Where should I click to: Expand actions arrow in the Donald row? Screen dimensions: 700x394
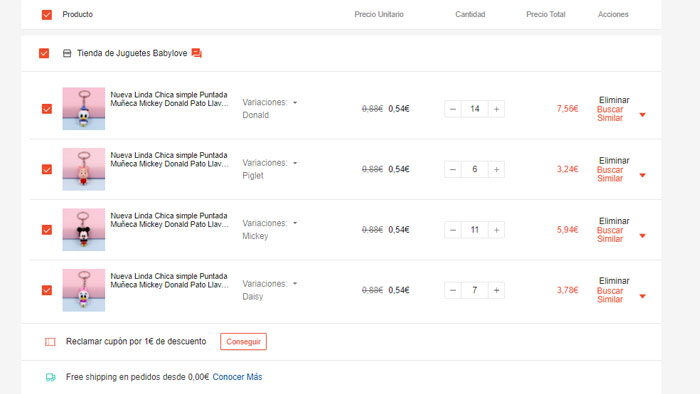pyautogui.click(x=642, y=115)
